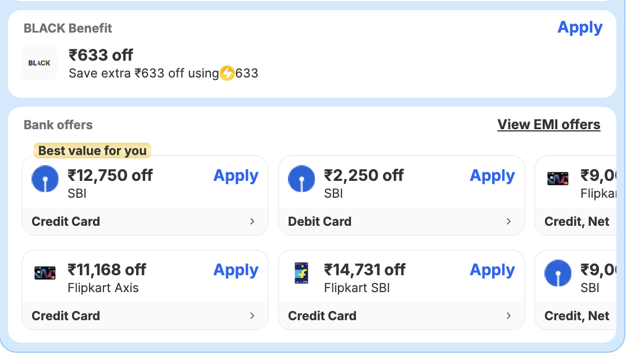This screenshot has height=364, width=631.
Task: Click the partially visible Flipkart card icon at right
Action: pos(558,179)
